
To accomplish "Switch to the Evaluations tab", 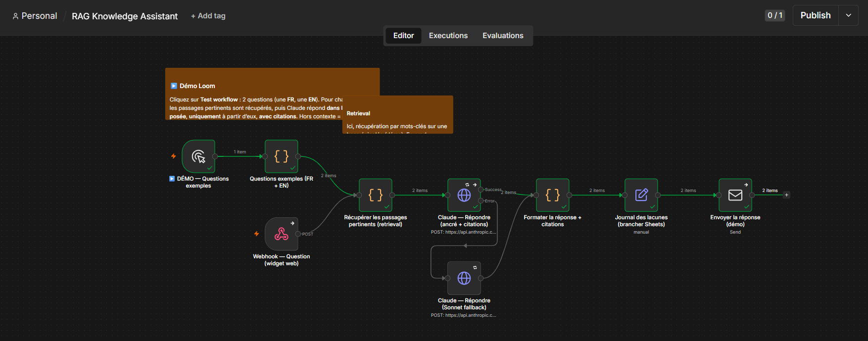I will 503,36.
